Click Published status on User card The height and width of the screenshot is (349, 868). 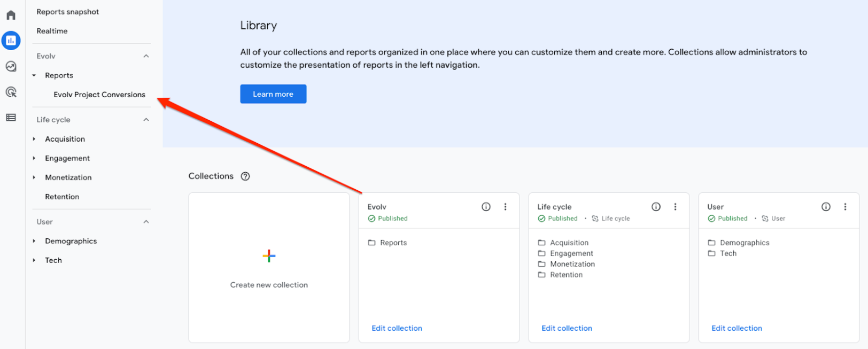(732, 219)
